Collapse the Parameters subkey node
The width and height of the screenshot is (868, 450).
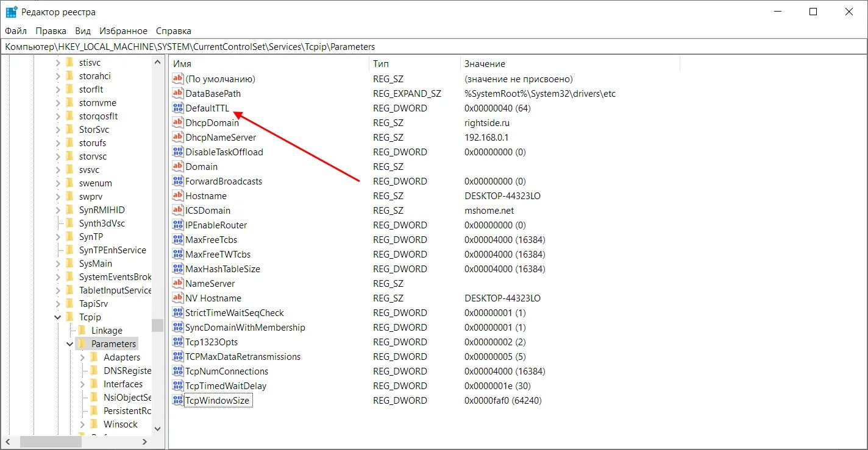70,344
